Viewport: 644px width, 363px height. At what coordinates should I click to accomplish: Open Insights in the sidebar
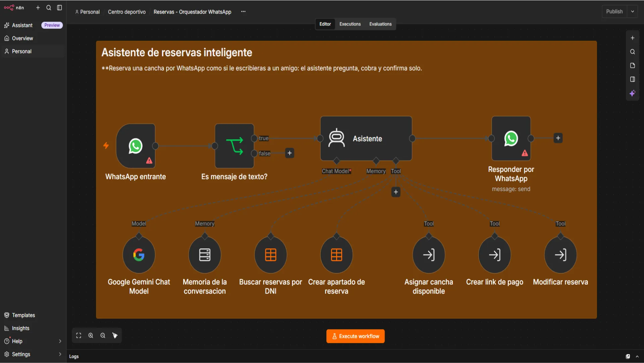pos(33,328)
